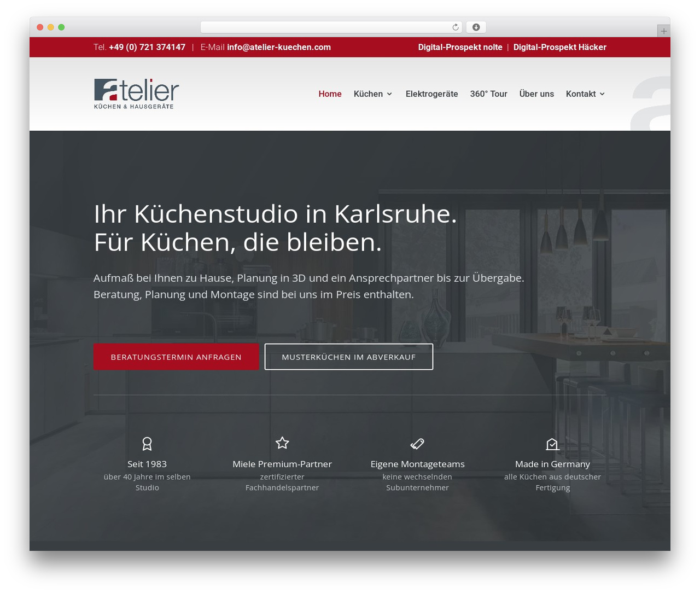The image size is (700, 593).
Task: Click the Musterküchen im Abverkauf button
Action: (x=349, y=357)
